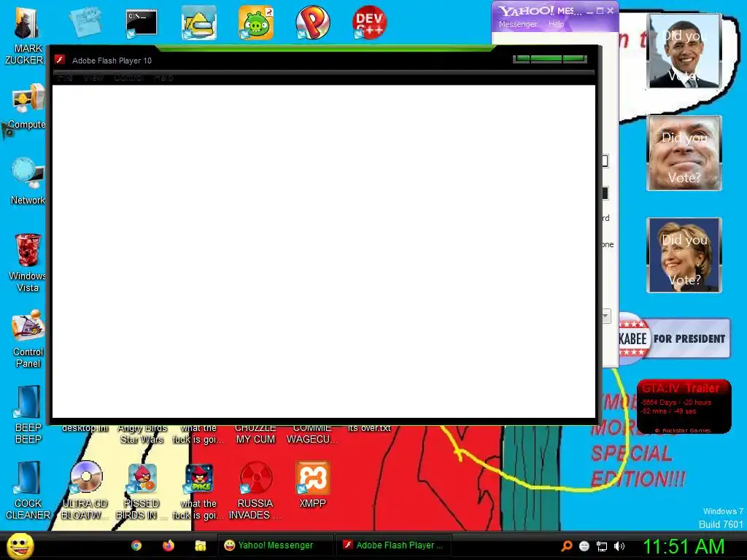This screenshot has width=747, height=560.
Task: Click the GTA:IV Trailer countdown gadget
Action: tap(684, 406)
